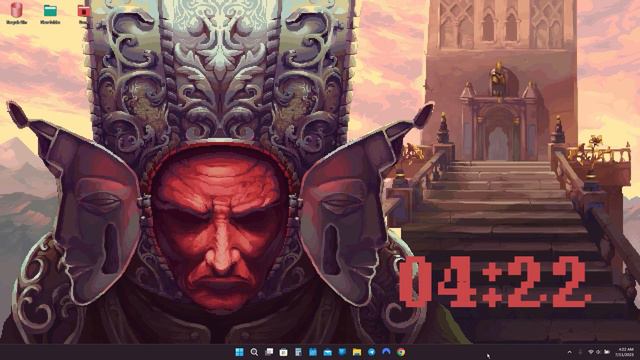Open the taskbar clock and date
The width and height of the screenshot is (640, 360).
coord(625,352)
